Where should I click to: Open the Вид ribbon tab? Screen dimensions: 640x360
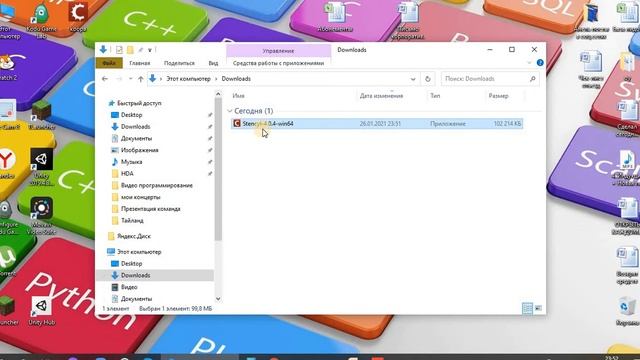pyautogui.click(x=213, y=63)
